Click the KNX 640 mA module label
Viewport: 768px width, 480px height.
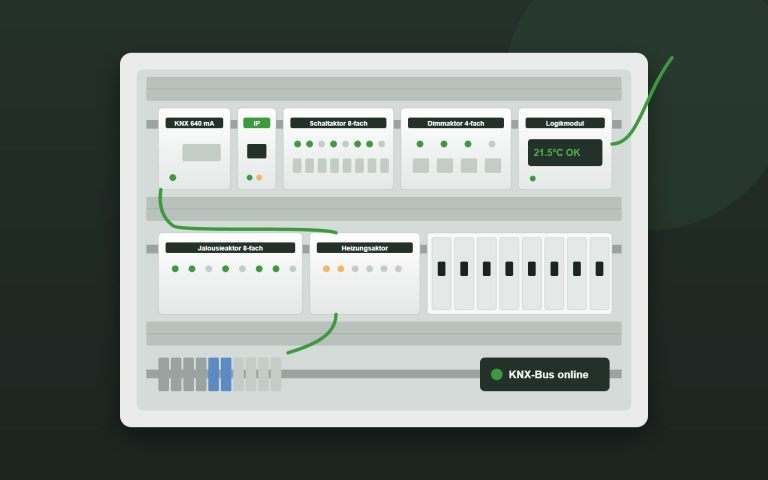pyautogui.click(x=194, y=123)
